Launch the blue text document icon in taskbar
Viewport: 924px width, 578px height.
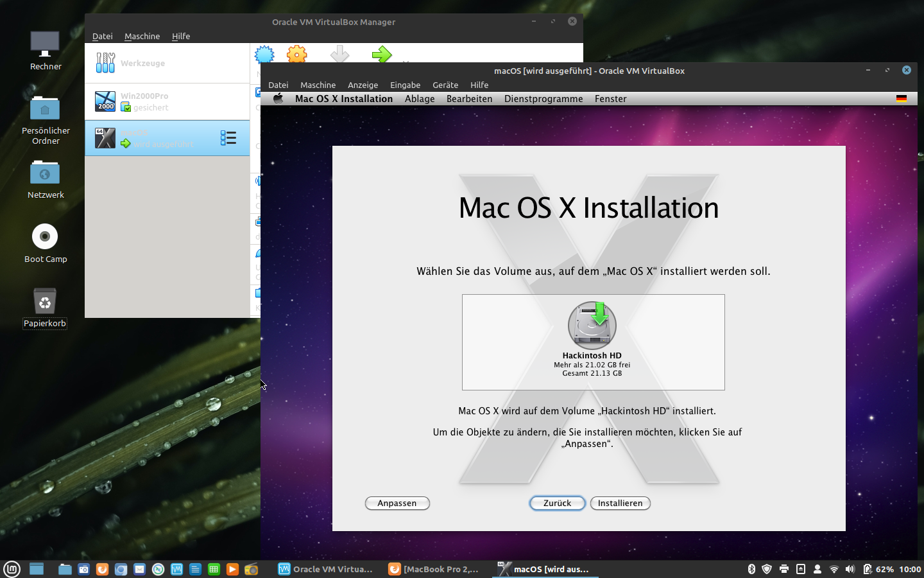point(195,569)
